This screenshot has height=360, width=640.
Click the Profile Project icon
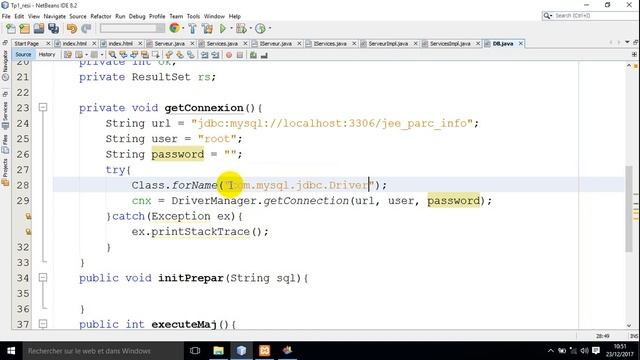260,29
